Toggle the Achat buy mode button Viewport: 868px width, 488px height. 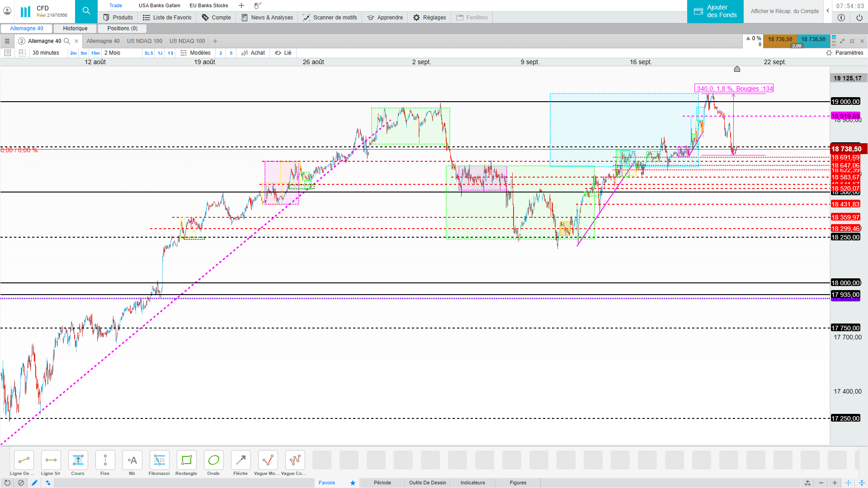(x=253, y=53)
